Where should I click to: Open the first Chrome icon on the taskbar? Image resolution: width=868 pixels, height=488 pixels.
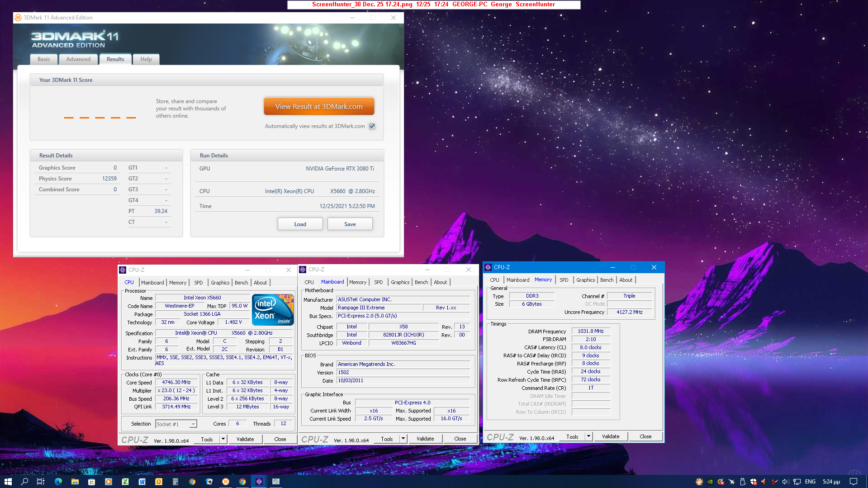tap(192, 482)
